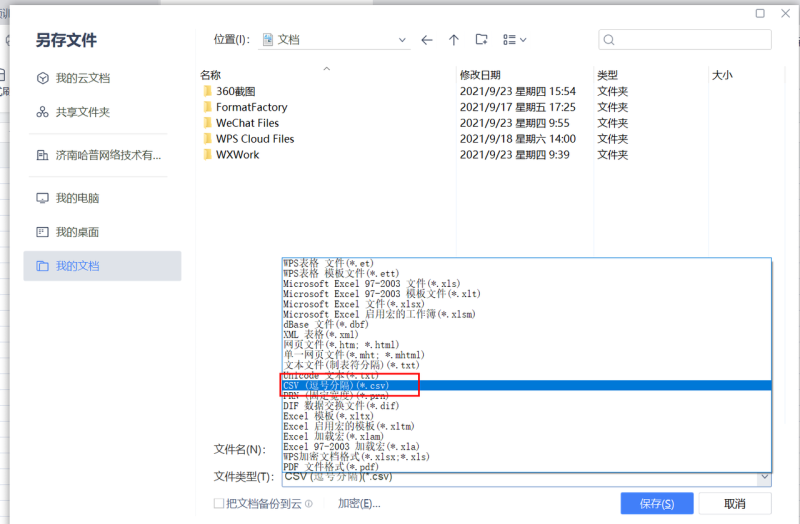The width and height of the screenshot is (800, 524).
Task: Click folder icon beside FormatFactory
Action: [207, 107]
